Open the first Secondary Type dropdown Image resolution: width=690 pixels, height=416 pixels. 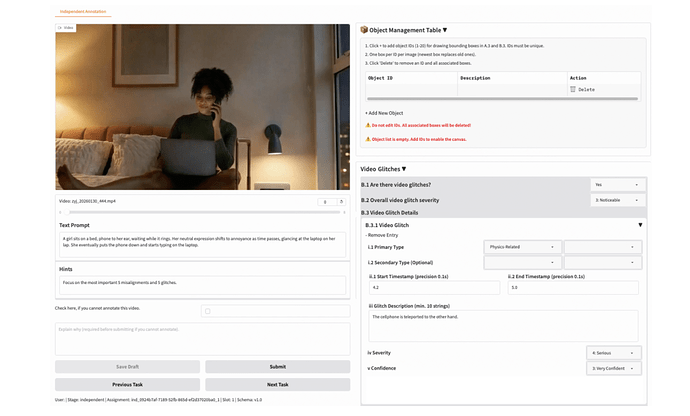[x=520, y=262]
